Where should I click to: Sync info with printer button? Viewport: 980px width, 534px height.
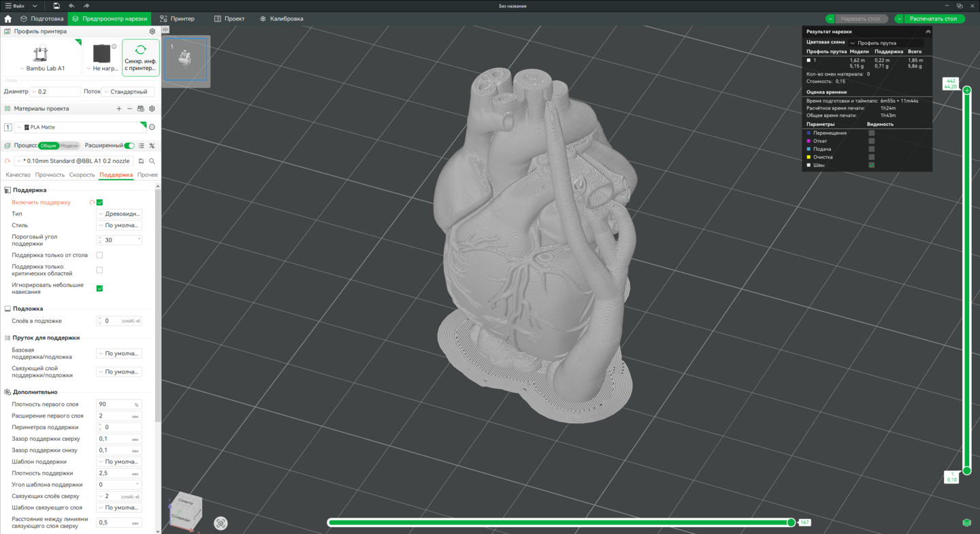pyautogui.click(x=141, y=57)
